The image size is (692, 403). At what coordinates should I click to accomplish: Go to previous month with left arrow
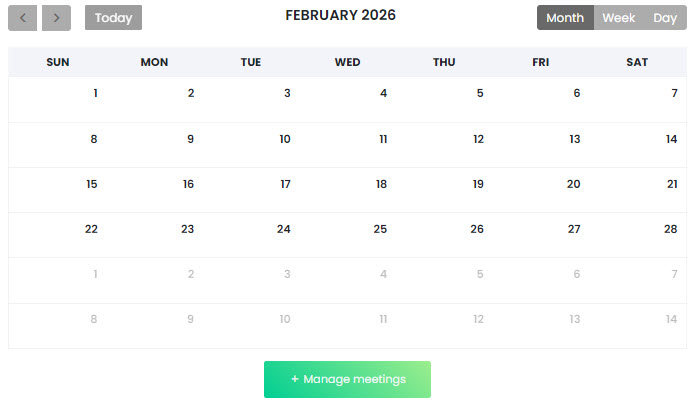(x=23, y=18)
